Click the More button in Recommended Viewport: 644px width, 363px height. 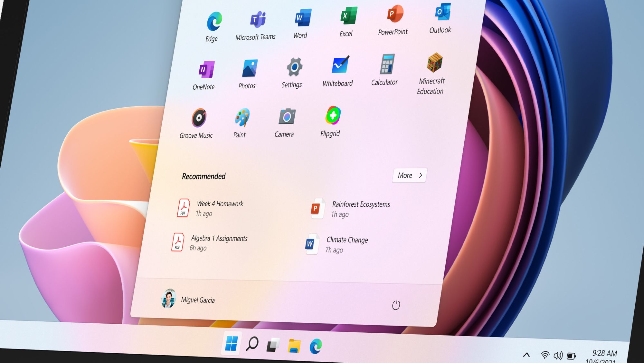click(410, 175)
